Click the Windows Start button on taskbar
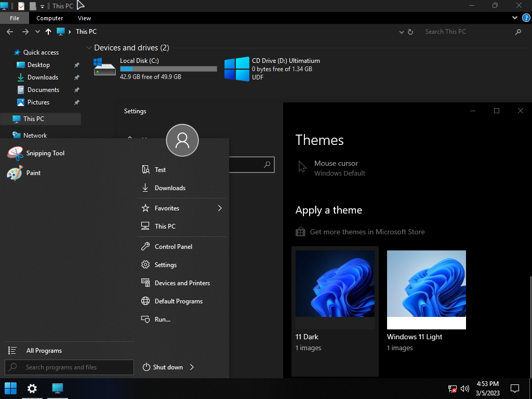The width and height of the screenshot is (532, 399). pos(10,389)
